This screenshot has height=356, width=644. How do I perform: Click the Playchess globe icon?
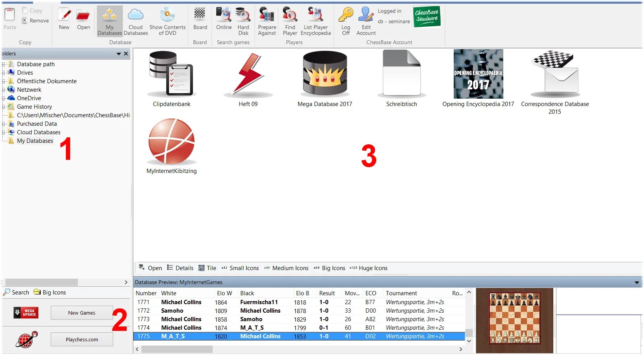coord(26,340)
